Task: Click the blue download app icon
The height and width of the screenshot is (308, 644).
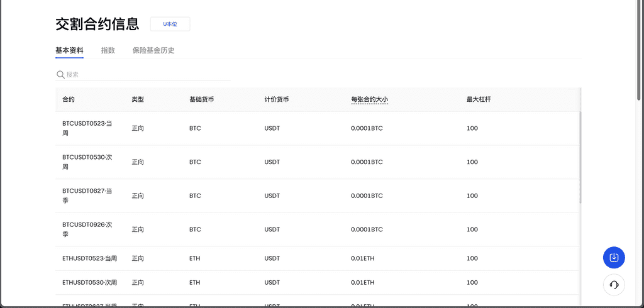Action: [614, 258]
